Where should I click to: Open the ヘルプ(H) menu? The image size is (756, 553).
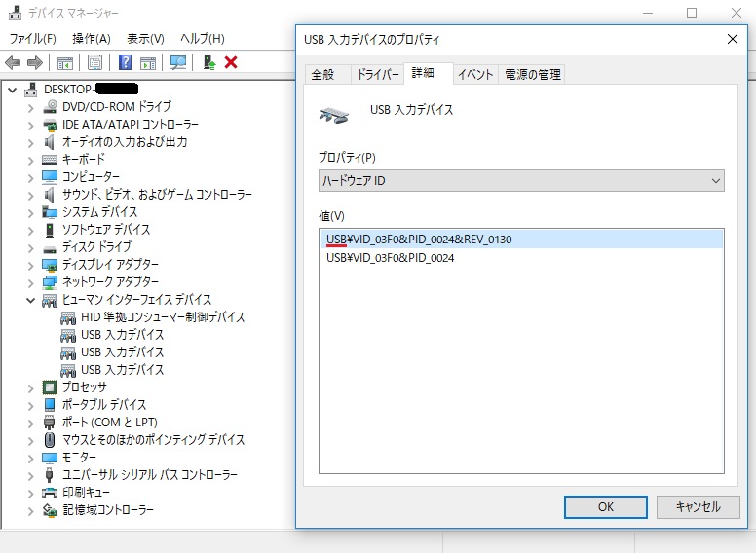click(x=203, y=39)
